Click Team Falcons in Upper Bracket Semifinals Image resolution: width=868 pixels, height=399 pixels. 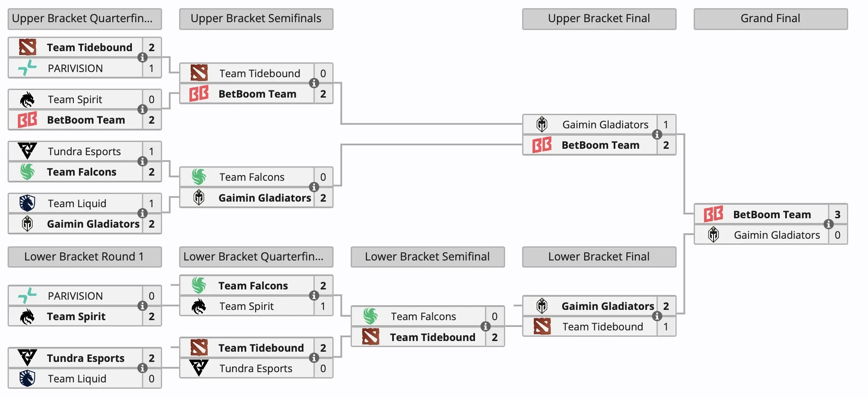coord(252,177)
